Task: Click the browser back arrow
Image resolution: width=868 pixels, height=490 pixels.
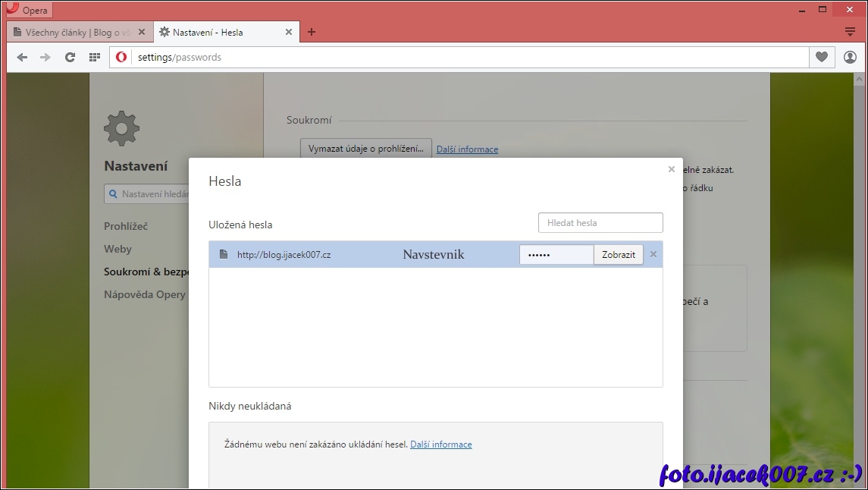Action: pos(22,57)
